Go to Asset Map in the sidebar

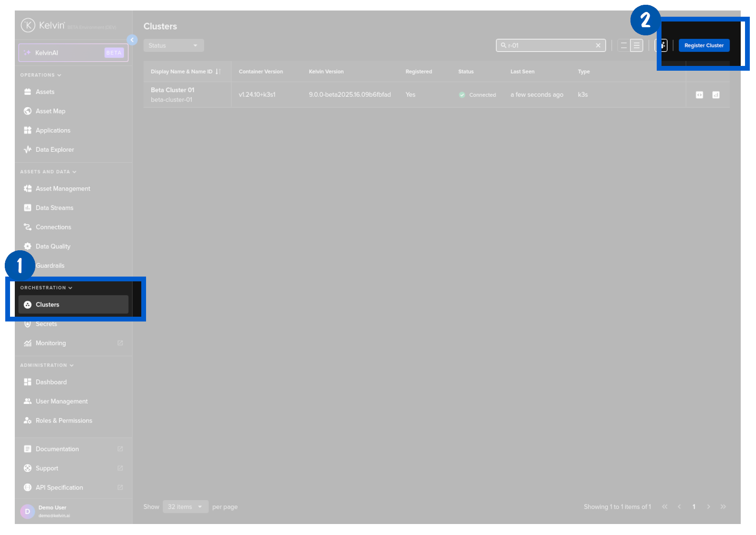(50, 111)
